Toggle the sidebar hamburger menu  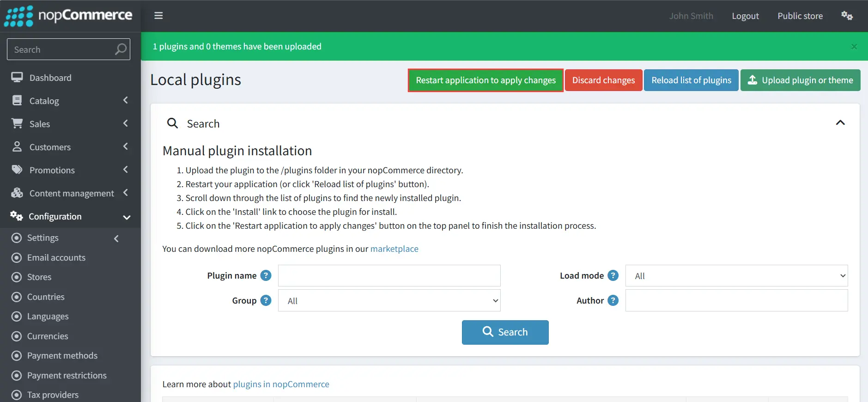[158, 16]
